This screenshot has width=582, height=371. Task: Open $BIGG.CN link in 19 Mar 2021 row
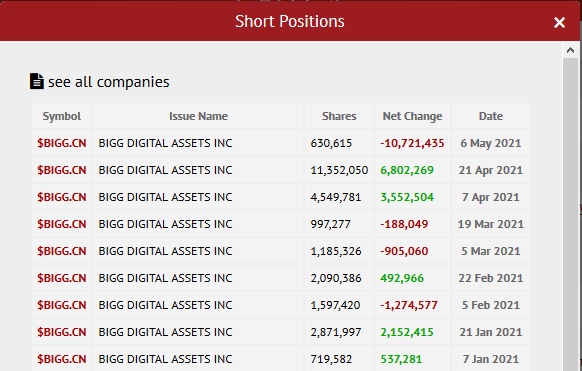tap(62, 224)
